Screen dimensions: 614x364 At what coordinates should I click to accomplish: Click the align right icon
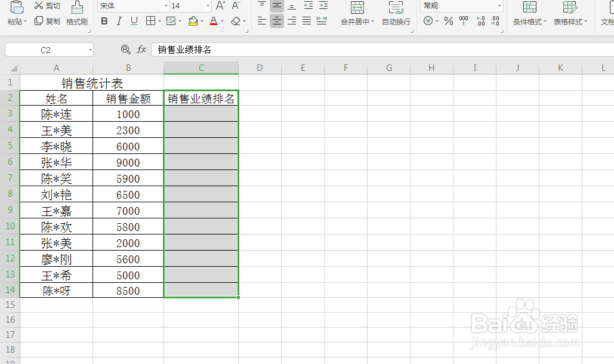pyautogui.click(x=292, y=21)
